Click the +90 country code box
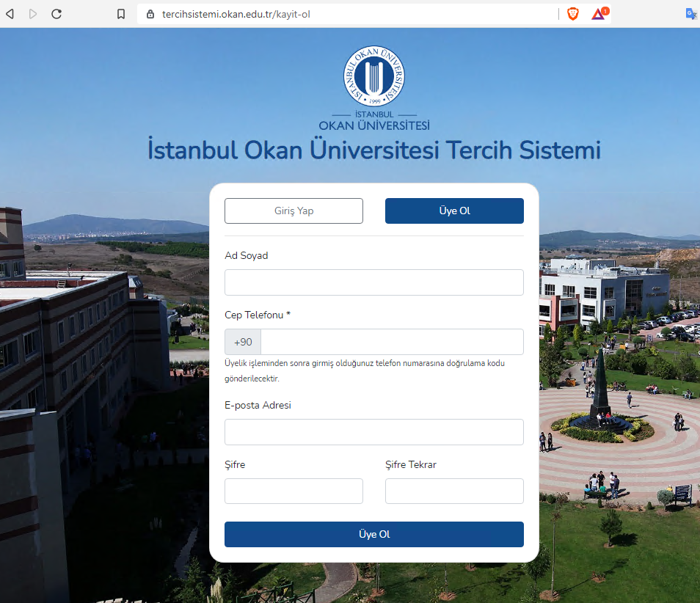 tap(242, 341)
